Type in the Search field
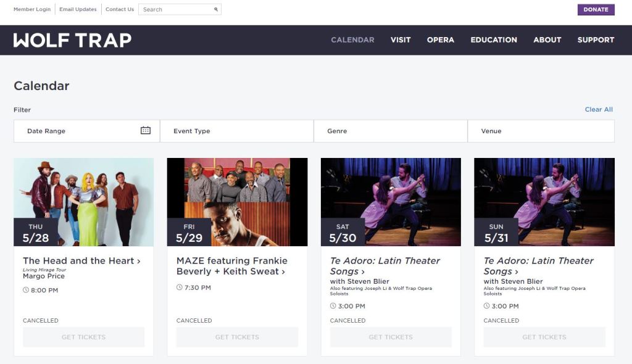Image resolution: width=632 pixels, height=364 pixels. click(x=176, y=10)
